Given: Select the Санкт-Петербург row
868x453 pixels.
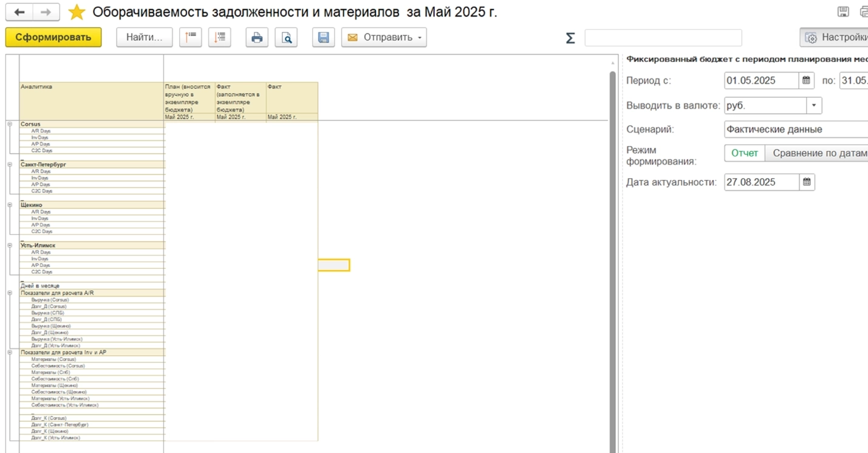Looking at the screenshot, I should 92,165.
